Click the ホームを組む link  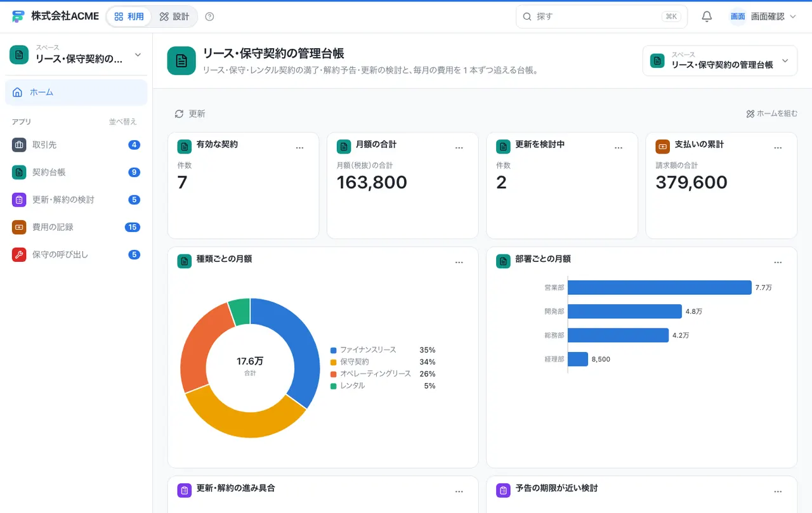[x=772, y=114]
